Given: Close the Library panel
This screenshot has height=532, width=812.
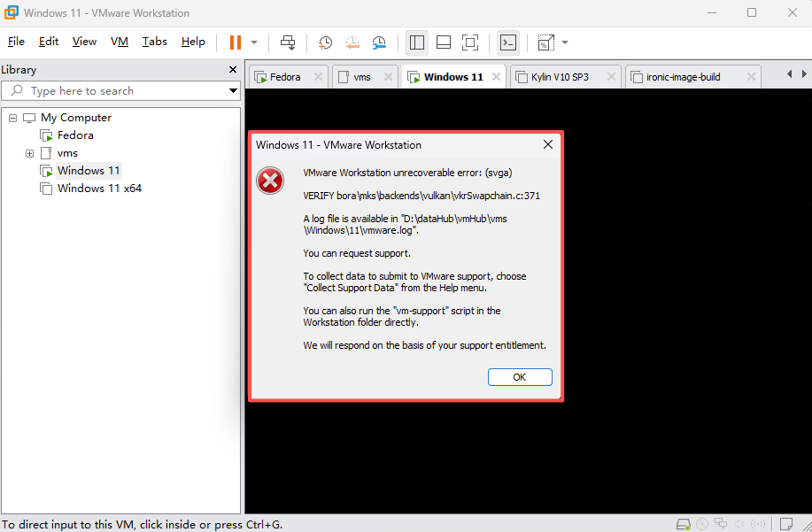Looking at the screenshot, I should (233, 69).
